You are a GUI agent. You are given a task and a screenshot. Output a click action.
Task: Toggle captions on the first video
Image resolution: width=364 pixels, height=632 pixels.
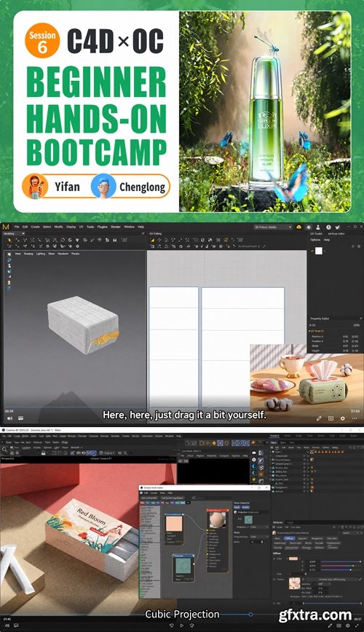tap(20, 418)
